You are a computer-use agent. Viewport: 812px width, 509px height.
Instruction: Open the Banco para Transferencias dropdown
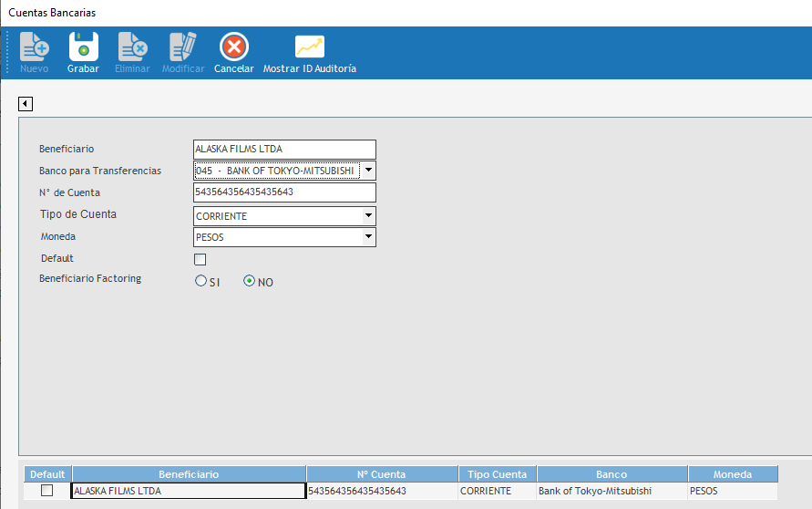(x=367, y=171)
